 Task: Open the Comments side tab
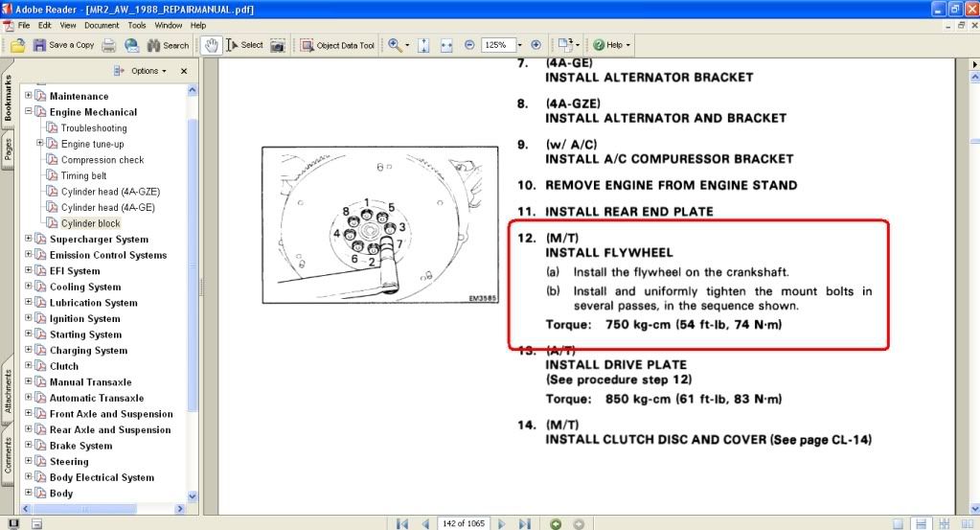click(x=8, y=455)
